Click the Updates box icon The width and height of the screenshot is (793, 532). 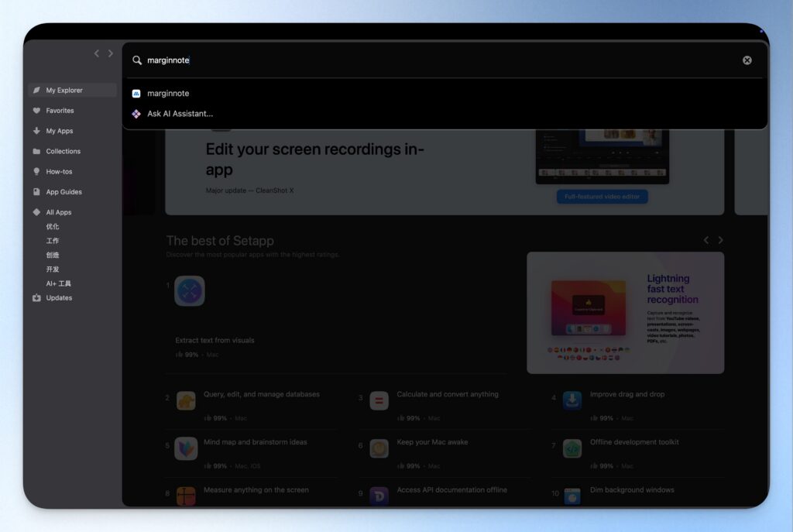click(36, 298)
